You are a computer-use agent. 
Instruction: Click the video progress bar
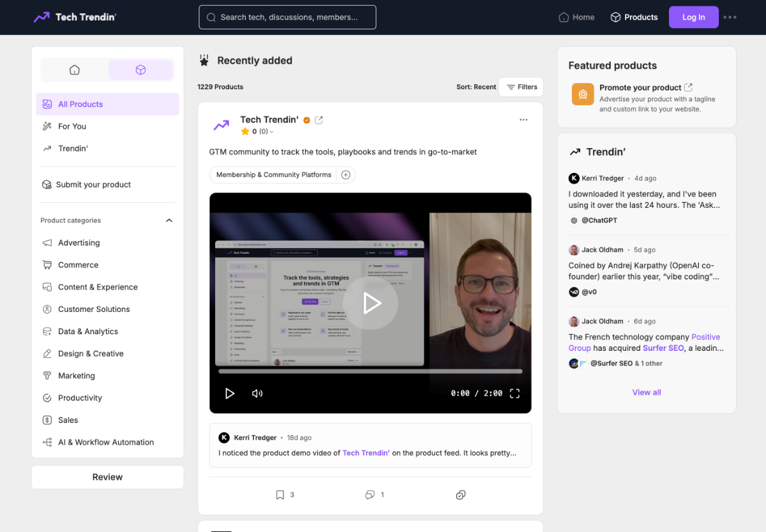tap(370, 371)
